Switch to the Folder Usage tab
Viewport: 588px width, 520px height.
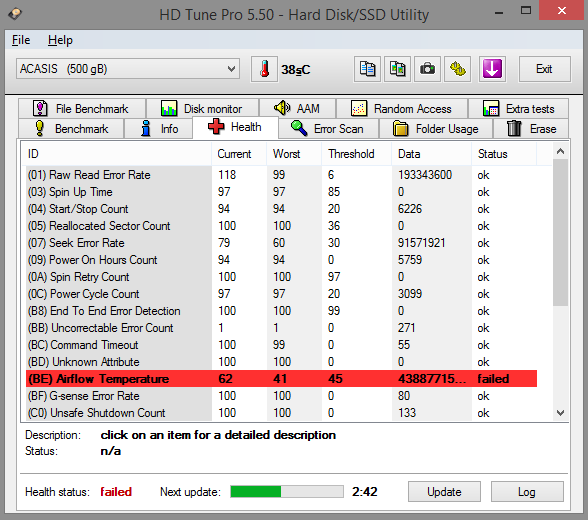coord(436,129)
